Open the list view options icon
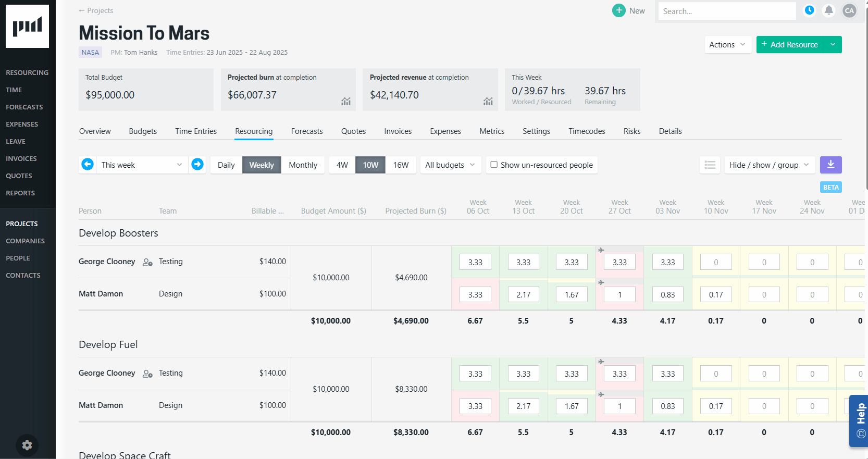Screen dimensions: 868x459 coord(710,165)
